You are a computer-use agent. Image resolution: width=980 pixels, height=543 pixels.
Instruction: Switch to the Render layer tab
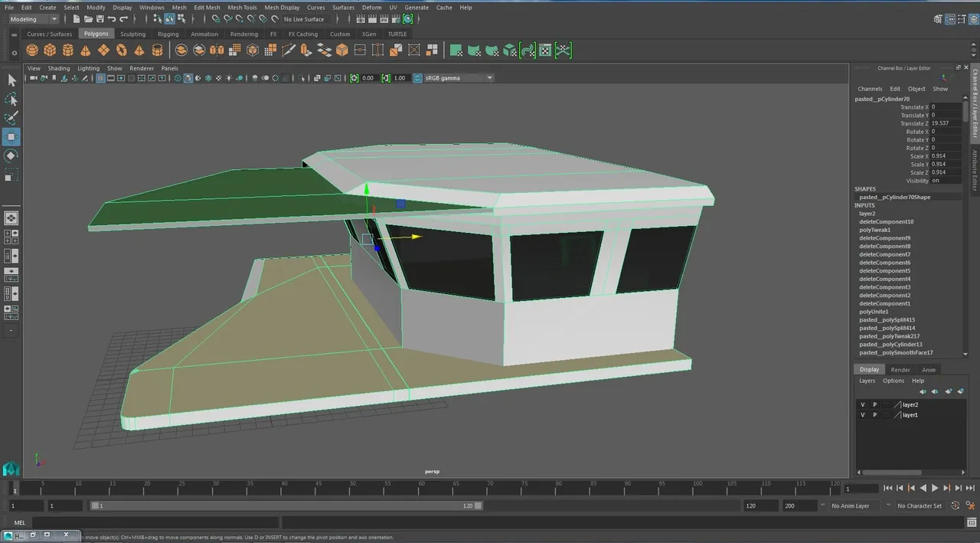click(900, 370)
